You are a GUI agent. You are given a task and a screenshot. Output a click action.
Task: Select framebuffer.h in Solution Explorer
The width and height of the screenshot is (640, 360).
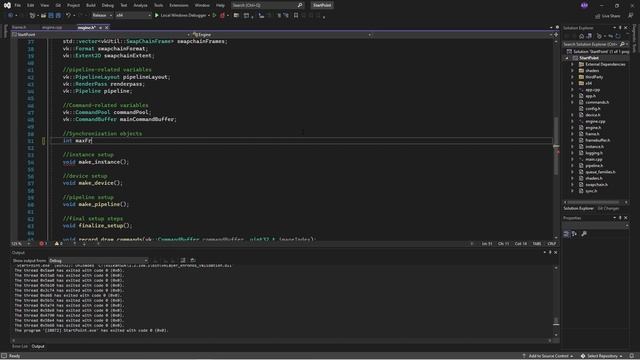(598, 140)
